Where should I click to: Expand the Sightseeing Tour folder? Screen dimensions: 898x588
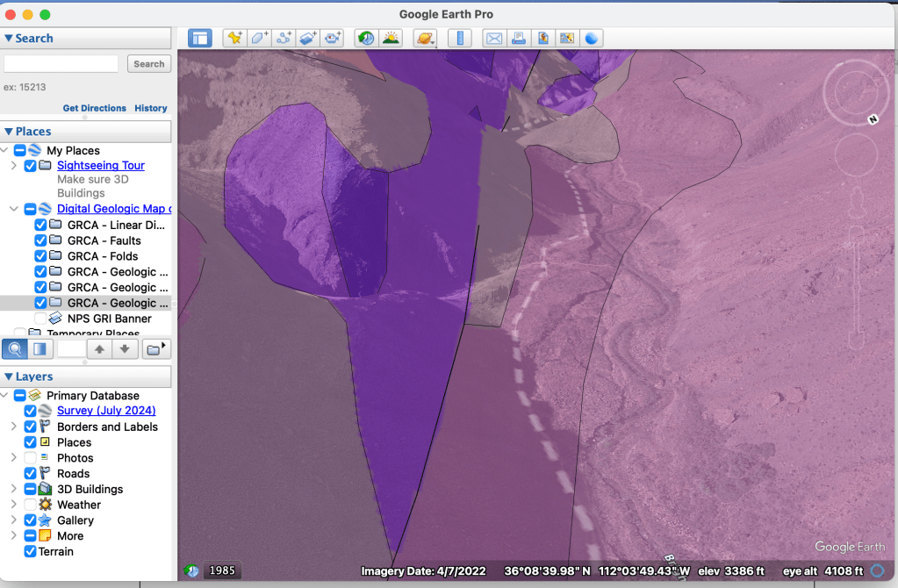point(13,166)
